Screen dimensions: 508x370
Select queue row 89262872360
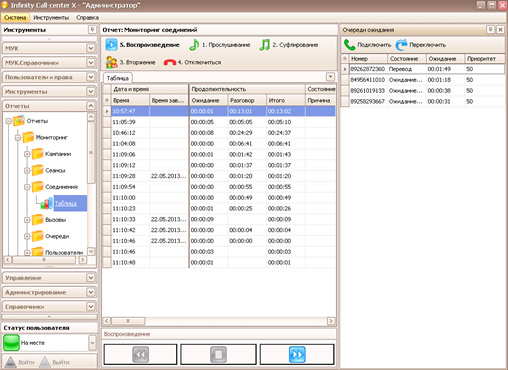(x=423, y=69)
